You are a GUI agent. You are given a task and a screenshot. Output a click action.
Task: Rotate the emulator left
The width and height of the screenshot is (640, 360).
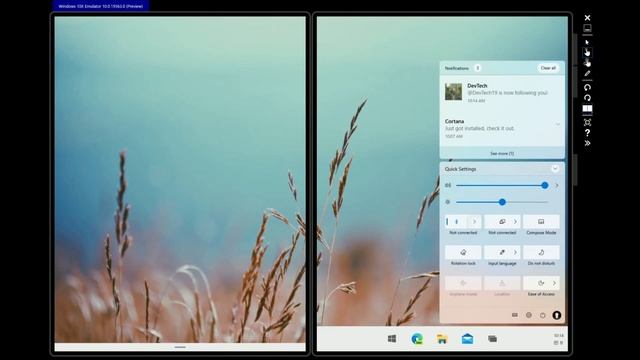[x=587, y=87]
